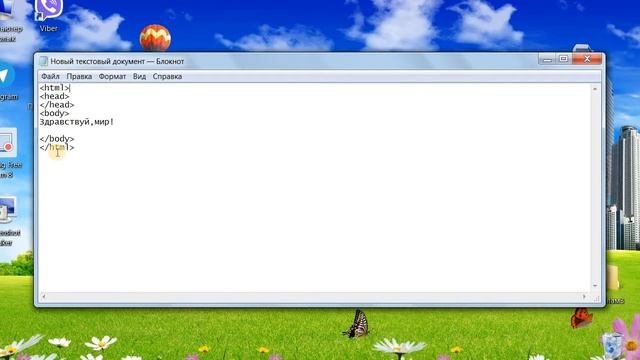Open the Формат menu
The width and height of the screenshot is (640, 360).
pos(112,76)
